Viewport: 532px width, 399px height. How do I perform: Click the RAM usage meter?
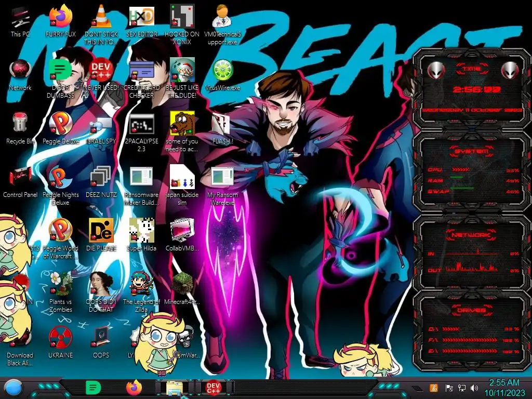(457, 178)
